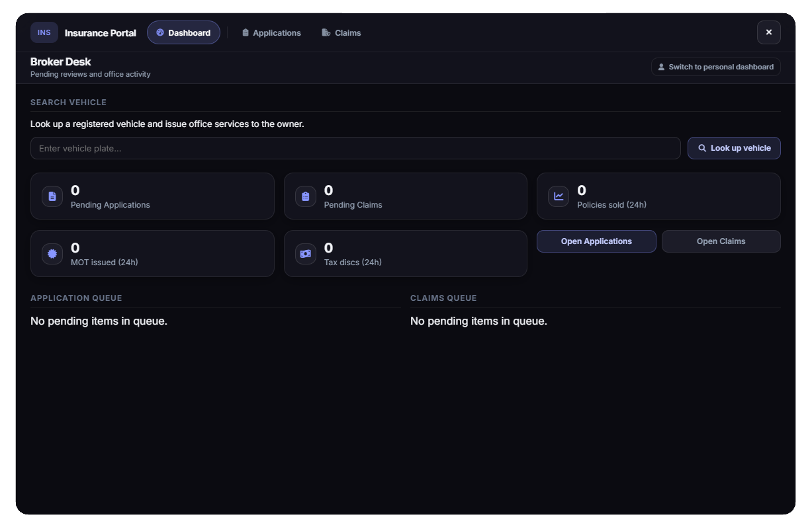Open the Applications tab
The height and width of the screenshot is (529, 812).
tap(271, 32)
